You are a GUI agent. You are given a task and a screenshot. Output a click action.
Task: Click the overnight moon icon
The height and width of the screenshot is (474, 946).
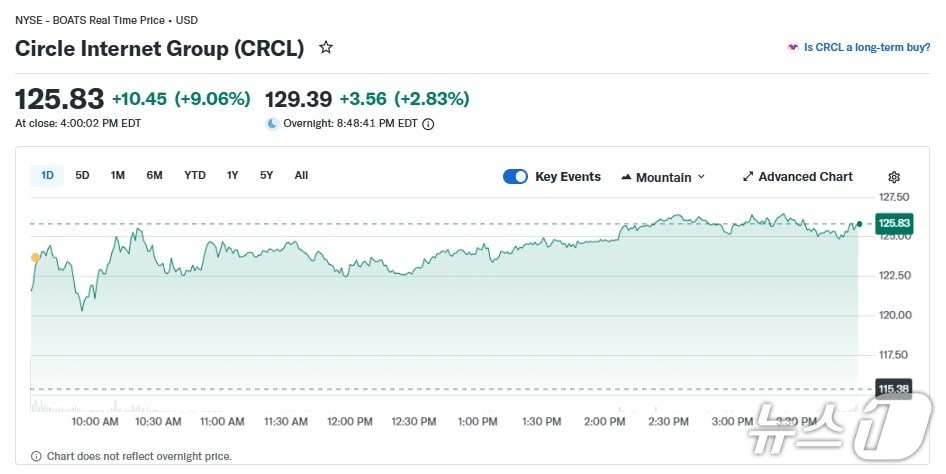tap(272, 124)
